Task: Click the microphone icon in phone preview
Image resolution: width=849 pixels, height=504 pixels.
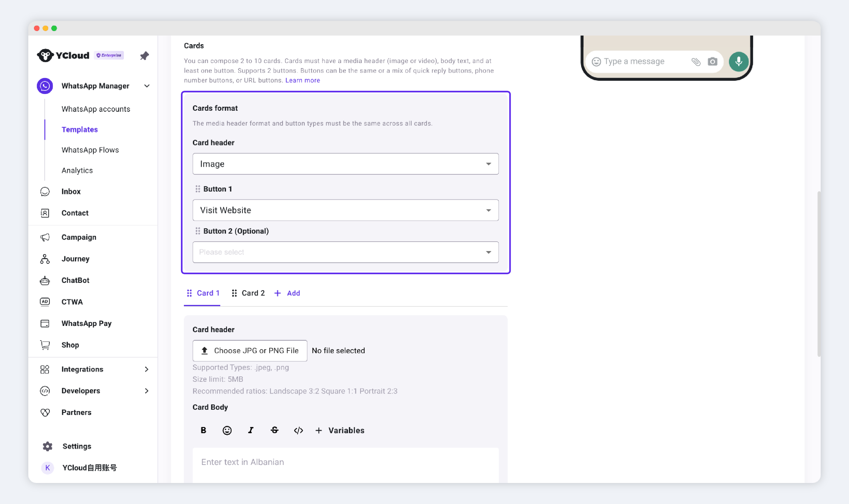Action: click(x=738, y=61)
